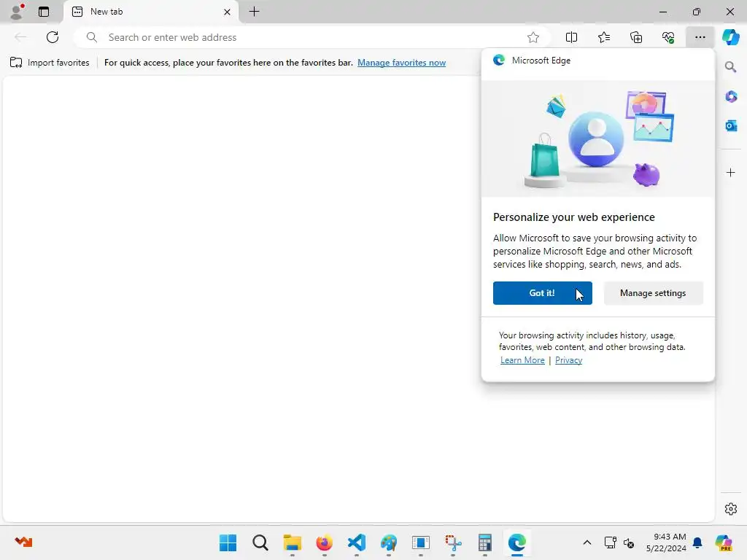Screen dimensions: 747x560
Task: Switch to the New tab tab
Action: [x=150, y=12]
